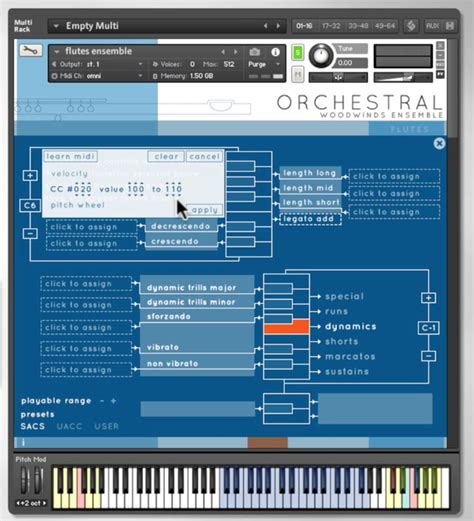Click the CC number 020 field

[x=82, y=189]
